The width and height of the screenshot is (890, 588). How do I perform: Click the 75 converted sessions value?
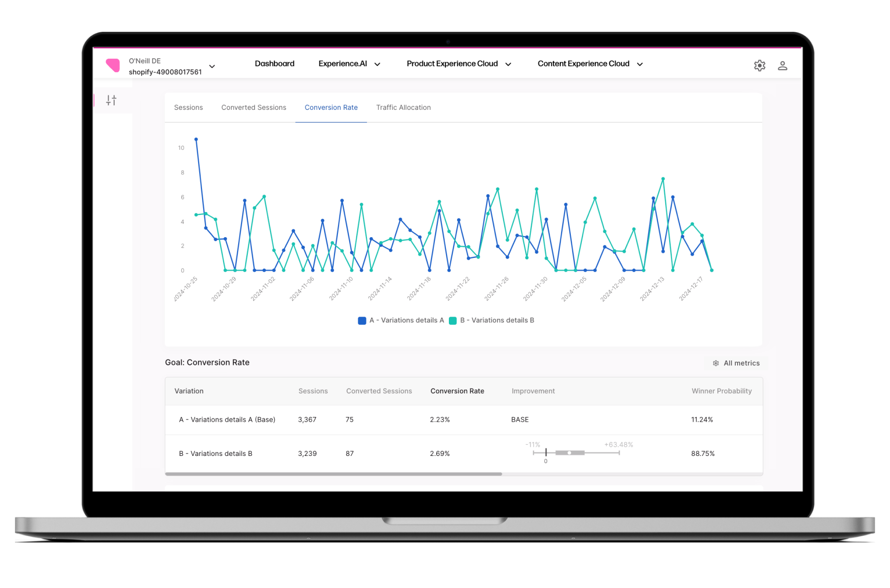point(350,420)
